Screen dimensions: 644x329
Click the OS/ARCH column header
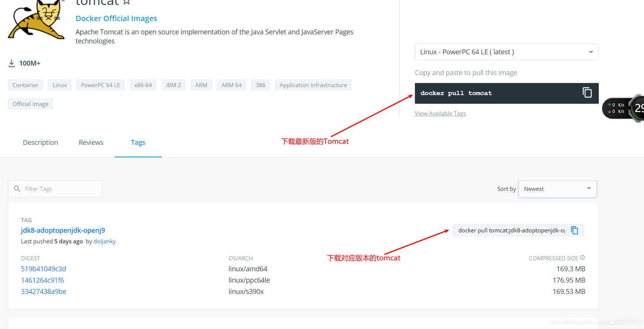pos(240,258)
